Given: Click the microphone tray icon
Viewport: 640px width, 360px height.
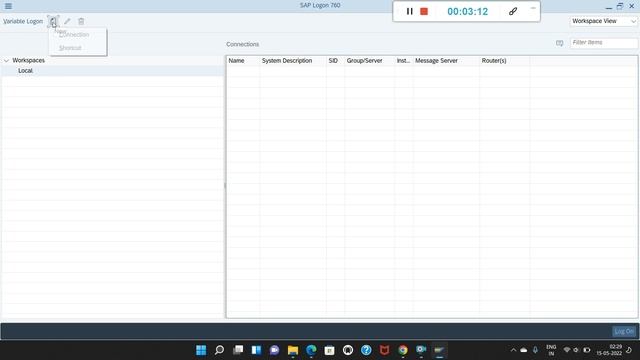Looking at the screenshot, I should 535,350.
